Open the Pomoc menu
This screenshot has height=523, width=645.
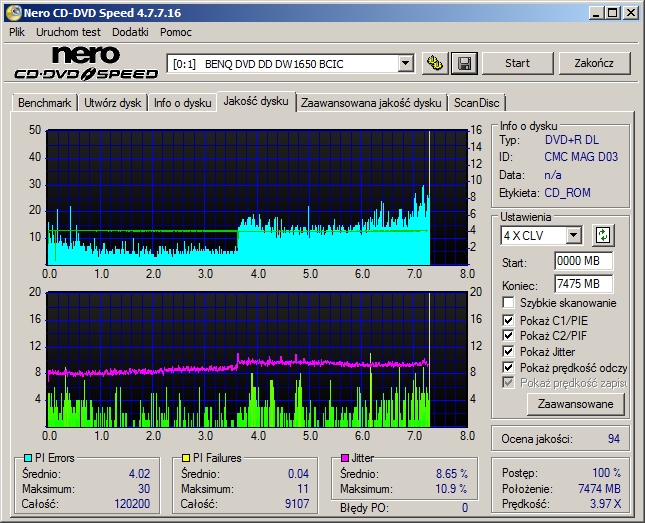pos(176,32)
